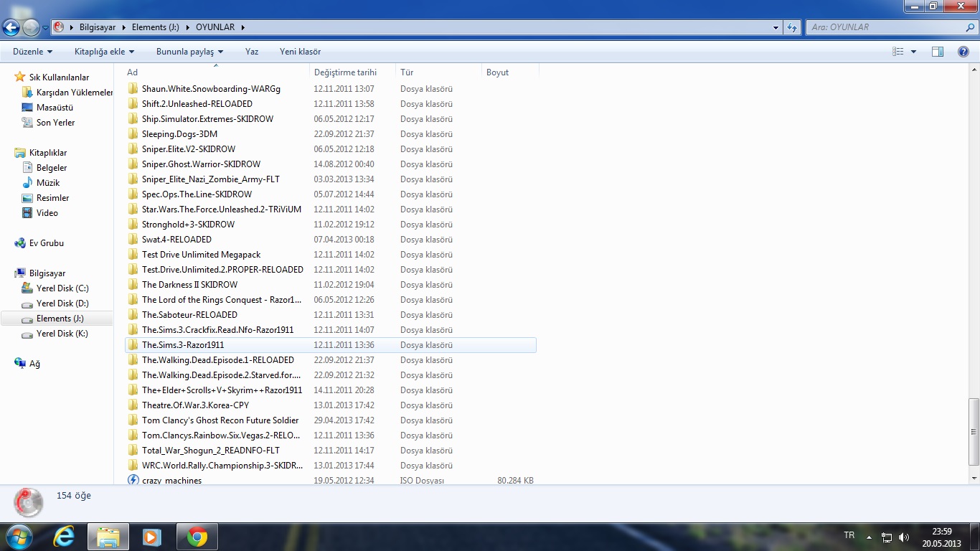Click the scrollbar down arrow

974,478
